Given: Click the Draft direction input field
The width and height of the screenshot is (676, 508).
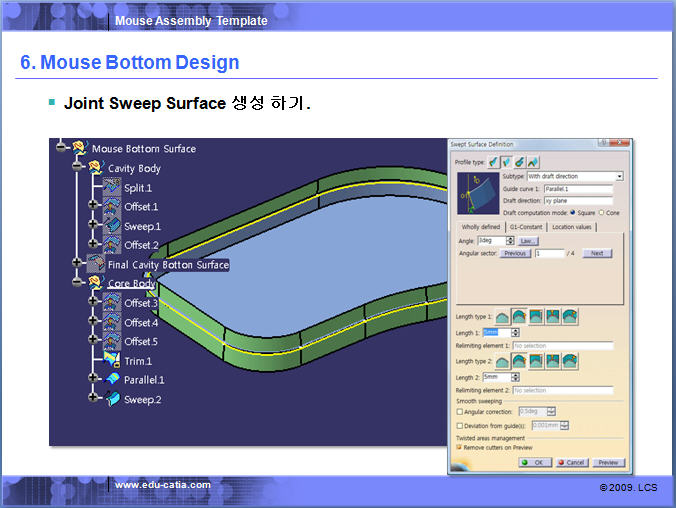Looking at the screenshot, I should click(577, 200).
